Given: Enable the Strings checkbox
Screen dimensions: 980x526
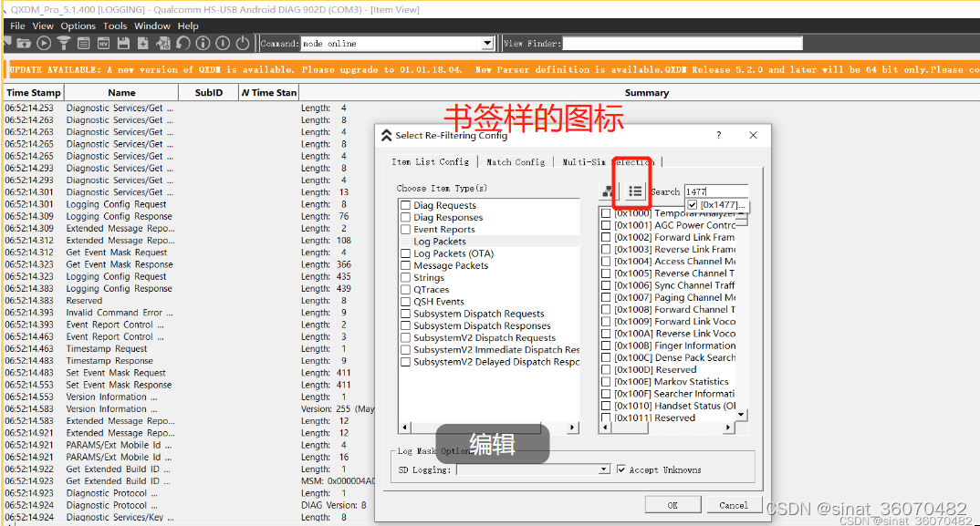Looking at the screenshot, I should 406,277.
